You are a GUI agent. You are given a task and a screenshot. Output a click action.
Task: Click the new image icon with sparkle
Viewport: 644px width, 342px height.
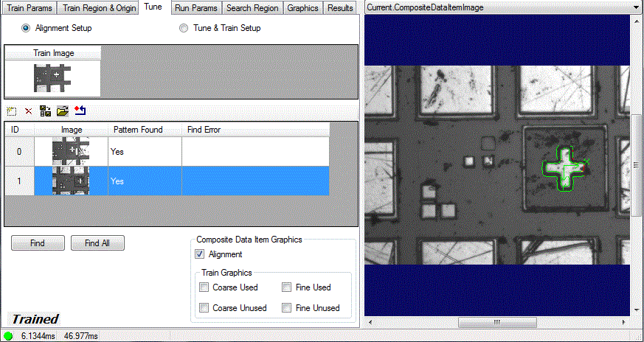click(x=12, y=111)
